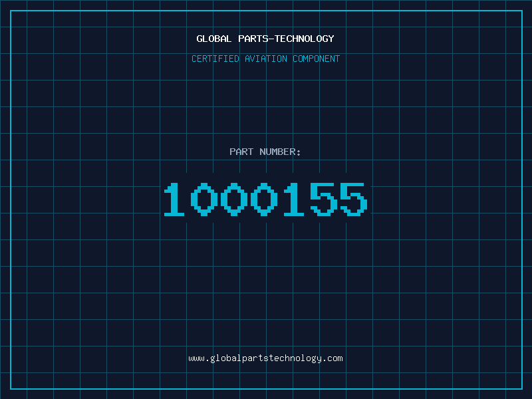Open the www.globalpartstechnology.com link

pos(265,358)
